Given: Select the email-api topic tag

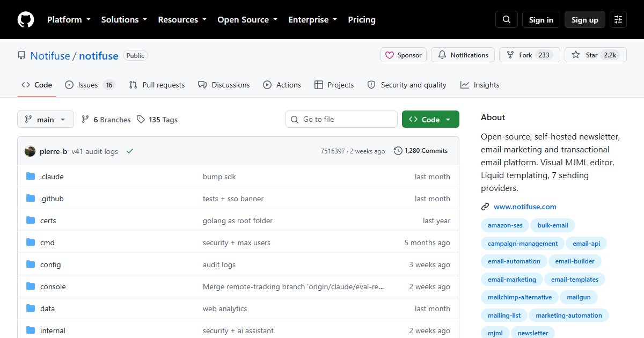Looking at the screenshot, I should pos(586,244).
